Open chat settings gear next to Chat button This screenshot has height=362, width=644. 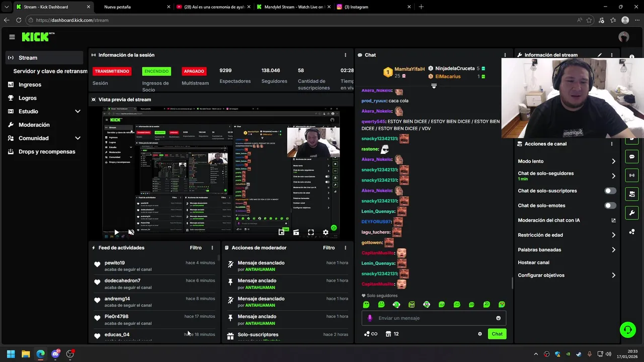[480, 334]
